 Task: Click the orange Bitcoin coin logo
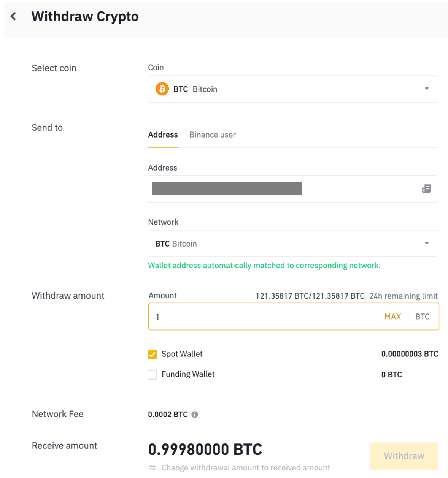pos(162,89)
